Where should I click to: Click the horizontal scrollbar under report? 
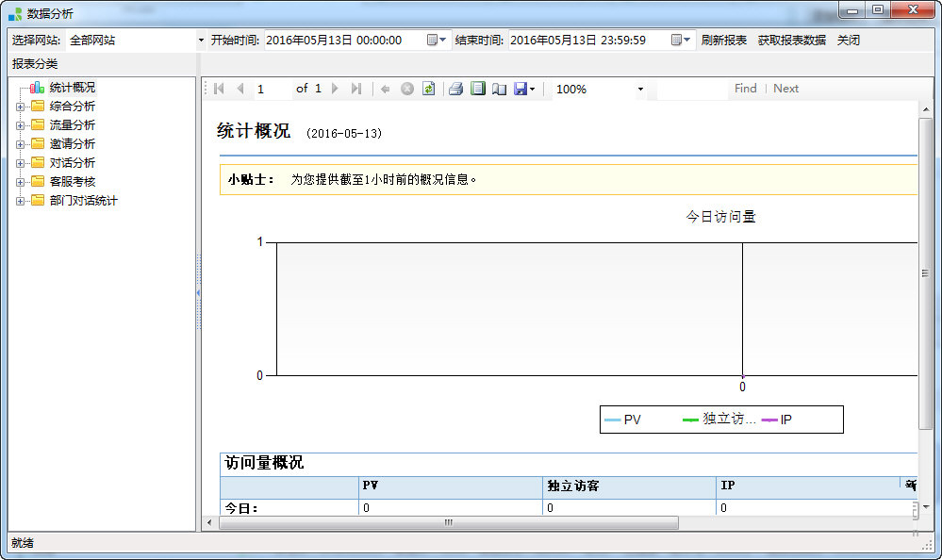point(448,522)
